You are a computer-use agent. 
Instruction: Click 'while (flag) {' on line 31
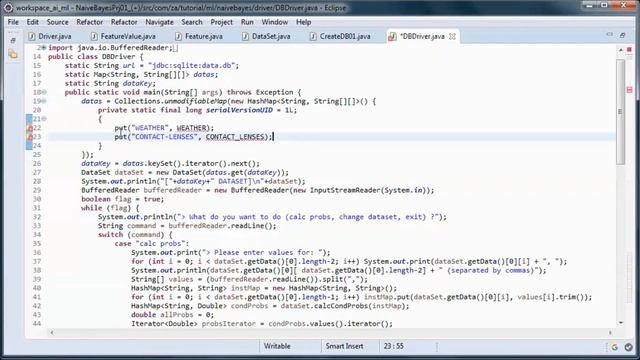point(110,208)
